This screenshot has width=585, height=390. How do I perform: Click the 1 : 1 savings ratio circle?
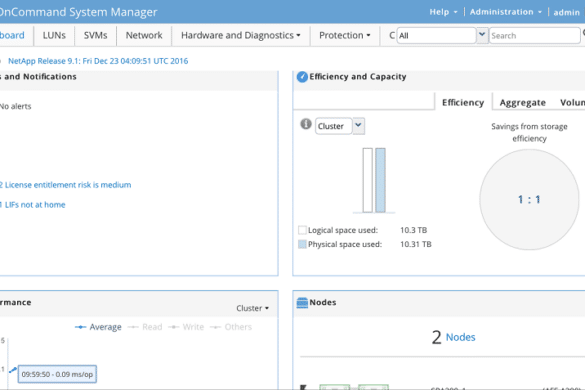click(529, 200)
